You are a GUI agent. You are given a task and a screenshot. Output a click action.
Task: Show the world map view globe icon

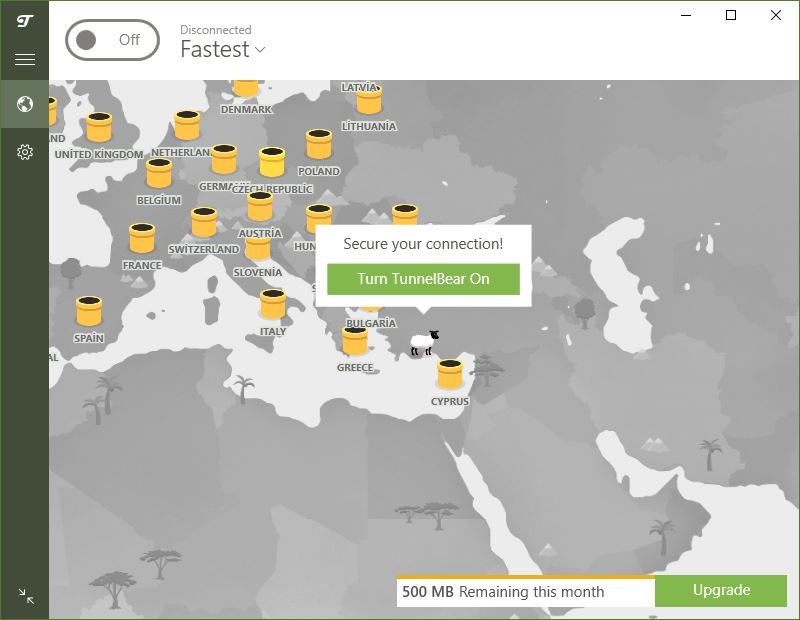tap(24, 104)
